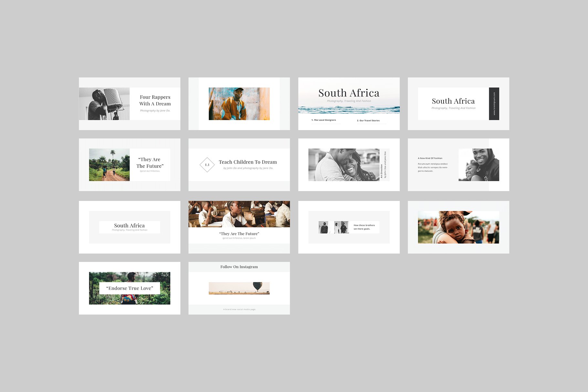Select the microphone photo on Four Rappers slide
Screen dimensions: 588x392
[x=103, y=103]
